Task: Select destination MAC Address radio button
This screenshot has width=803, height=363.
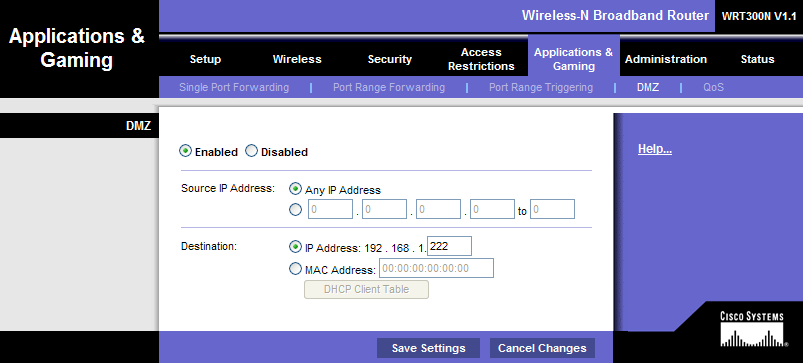Action: pyautogui.click(x=295, y=269)
